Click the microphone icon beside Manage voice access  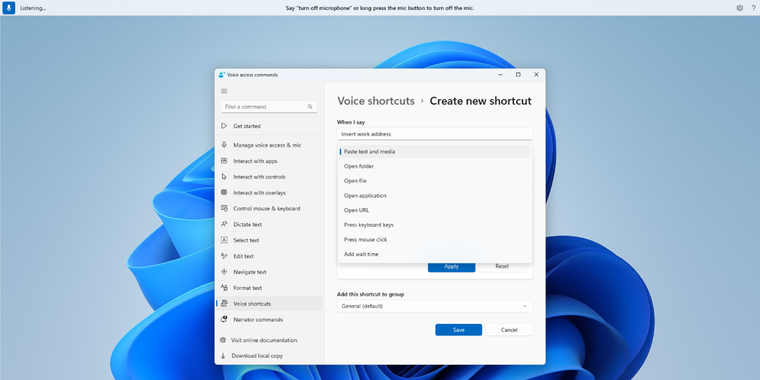[x=224, y=145]
